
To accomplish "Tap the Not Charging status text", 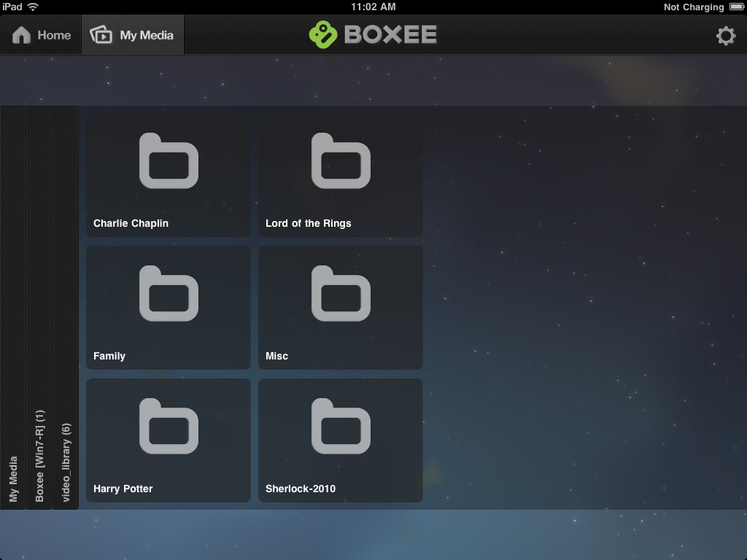I will pos(694,7).
